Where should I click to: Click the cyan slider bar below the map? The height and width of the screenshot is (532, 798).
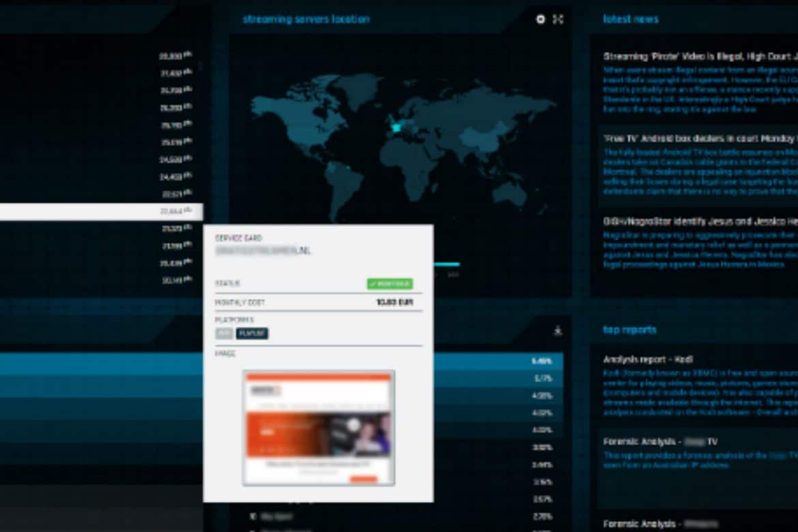(446, 264)
